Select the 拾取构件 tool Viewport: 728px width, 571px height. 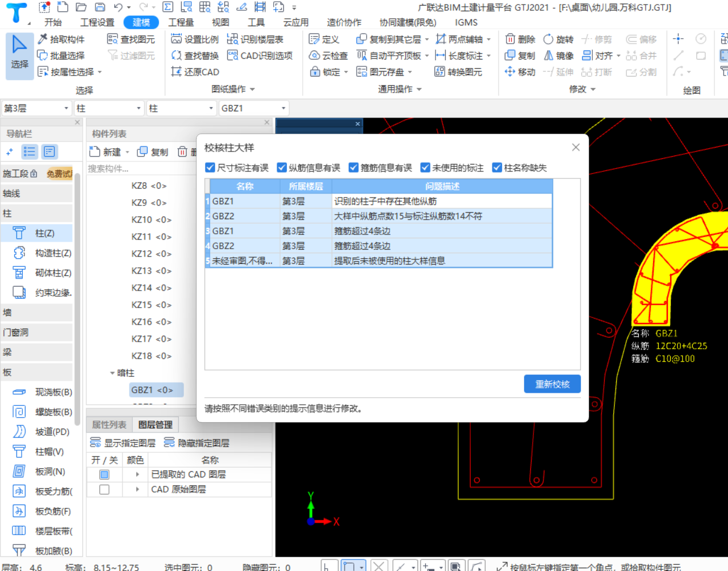[x=61, y=39]
